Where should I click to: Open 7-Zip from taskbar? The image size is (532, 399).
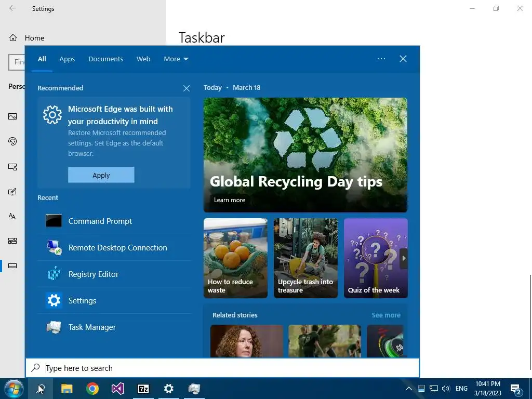pyautogui.click(x=143, y=389)
